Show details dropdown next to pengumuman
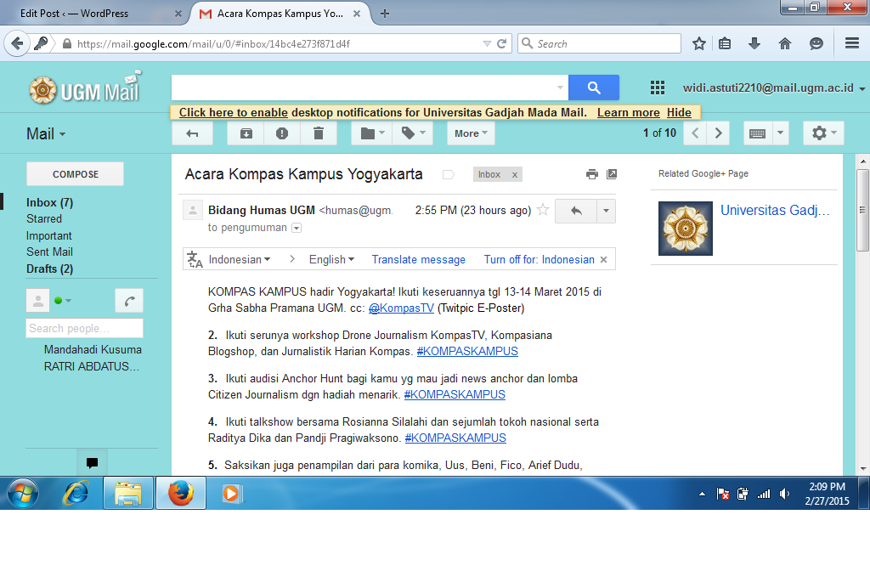The image size is (870, 588). (297, 228)
